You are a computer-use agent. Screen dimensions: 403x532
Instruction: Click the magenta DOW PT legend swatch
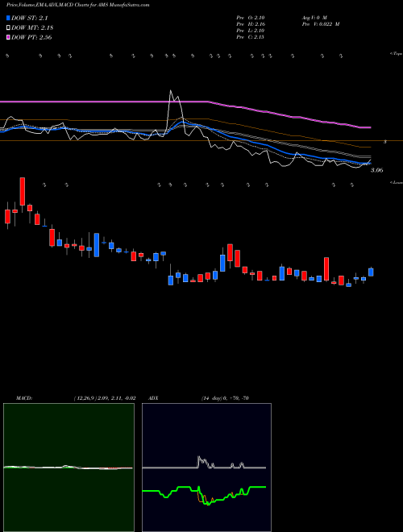9,37
